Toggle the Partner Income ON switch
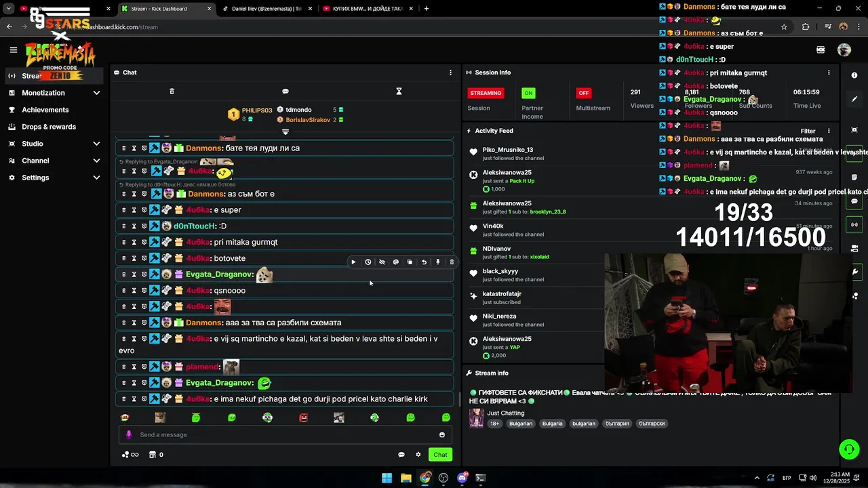The height and width of the screenshot is (488, 868). point(528,93)
